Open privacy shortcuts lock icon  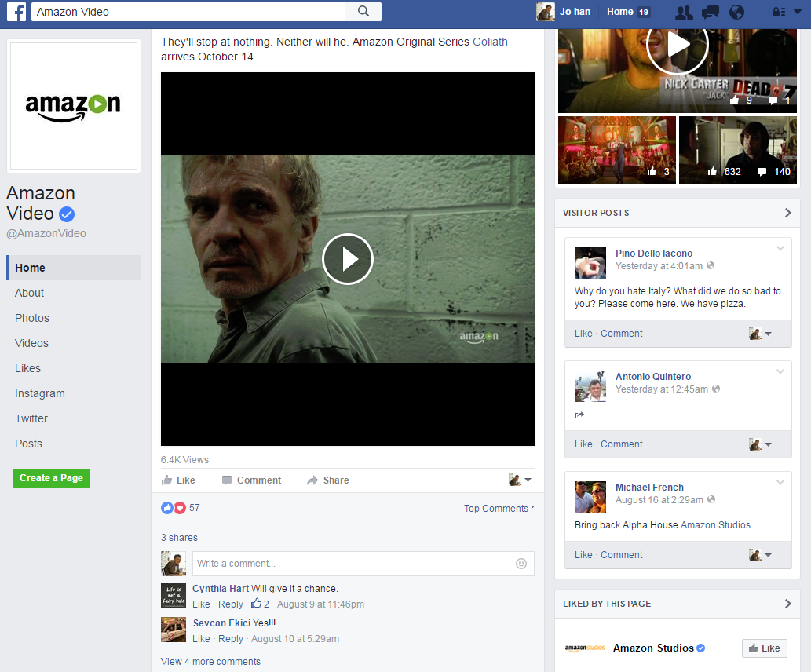[x=778, y=12]
